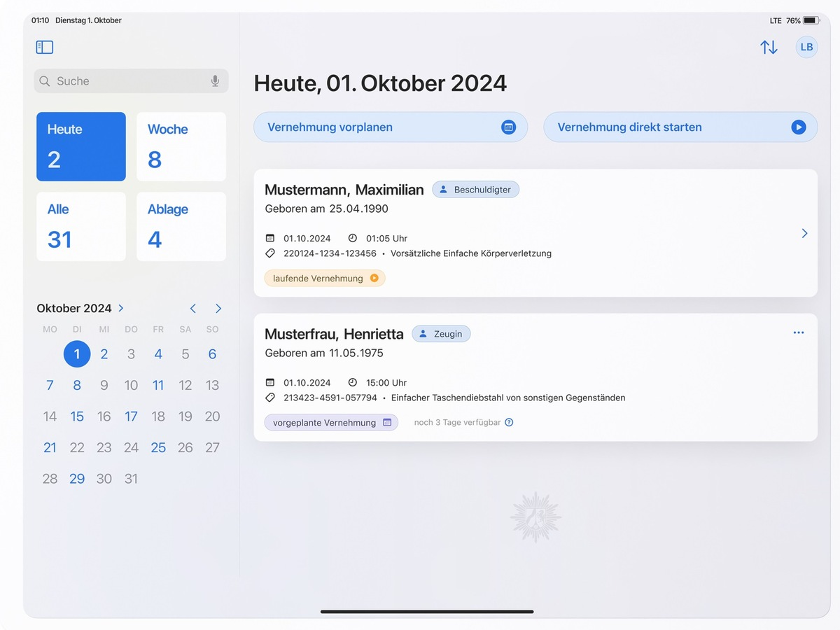Click the play icon on 'laufende Vernehmung' badge
Screen dimensions: 840x630
(x=374, y=278)
